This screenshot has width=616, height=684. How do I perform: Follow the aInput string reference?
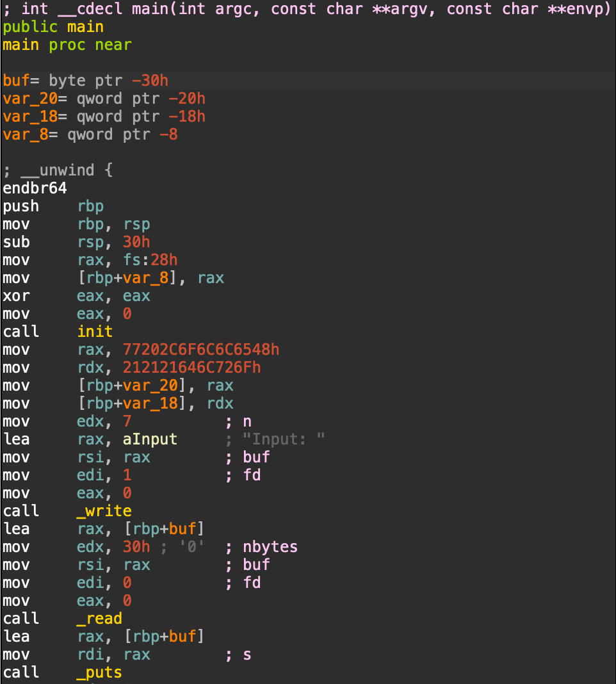[150, 439]
